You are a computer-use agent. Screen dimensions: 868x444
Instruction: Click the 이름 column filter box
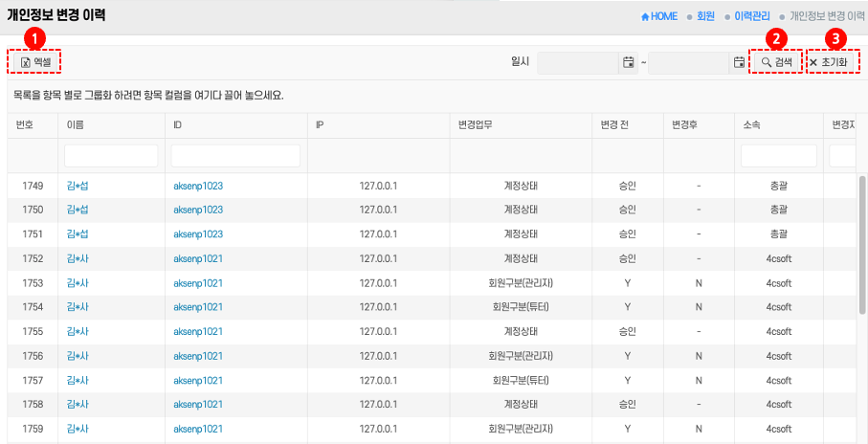point(111,155)
